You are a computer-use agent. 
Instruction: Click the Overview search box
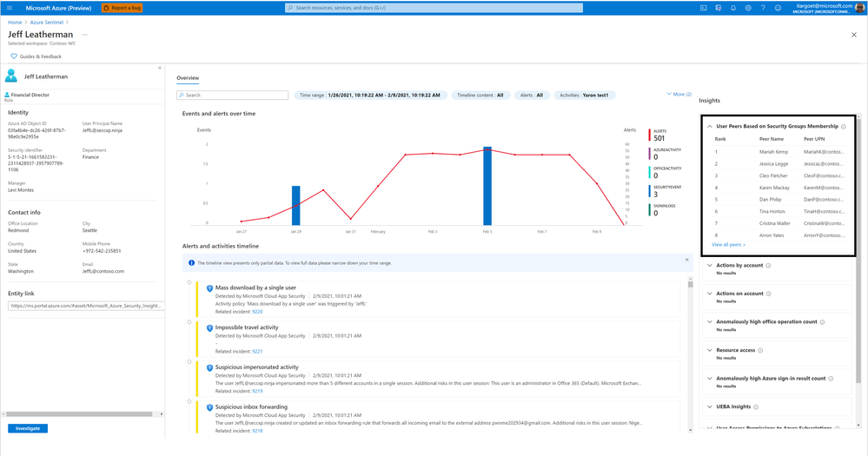(233, 96)
